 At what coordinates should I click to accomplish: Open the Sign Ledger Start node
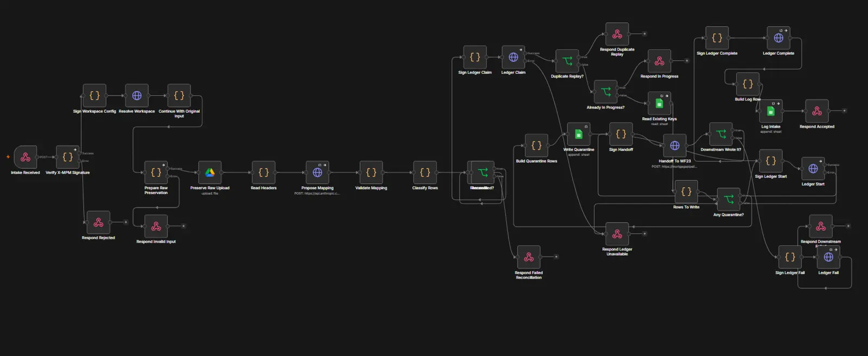(771, 161)
